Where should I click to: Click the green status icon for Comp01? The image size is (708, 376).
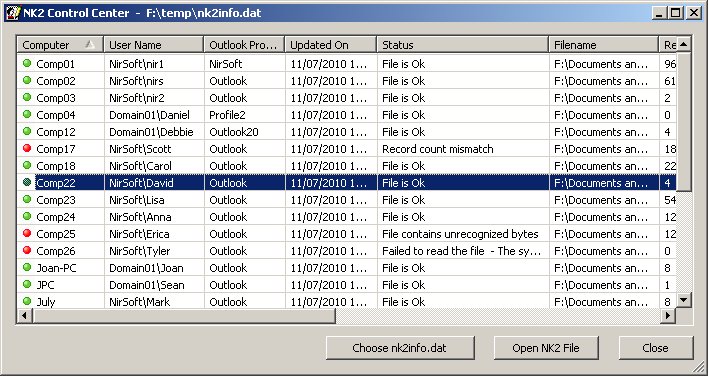click(x=27, y=63)
